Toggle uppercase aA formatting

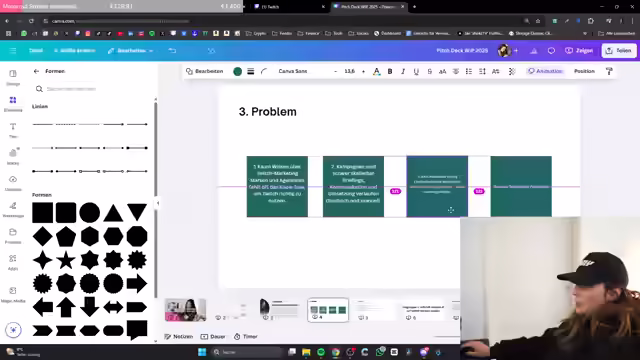pos(442,71)
